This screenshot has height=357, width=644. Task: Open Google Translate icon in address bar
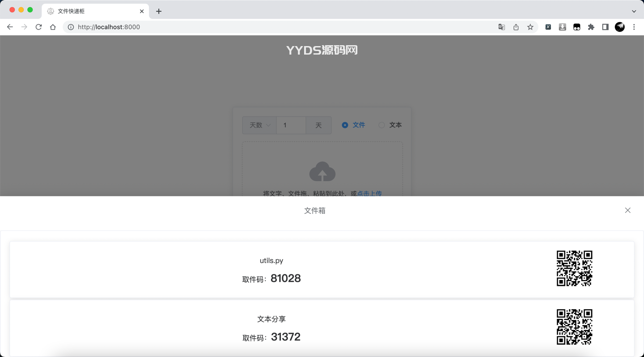click(501, 27)
